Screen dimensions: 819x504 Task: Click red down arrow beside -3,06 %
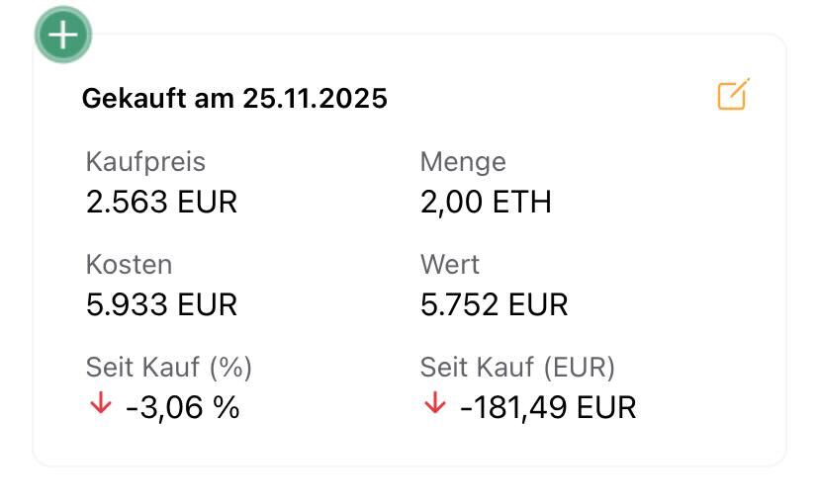100,404
